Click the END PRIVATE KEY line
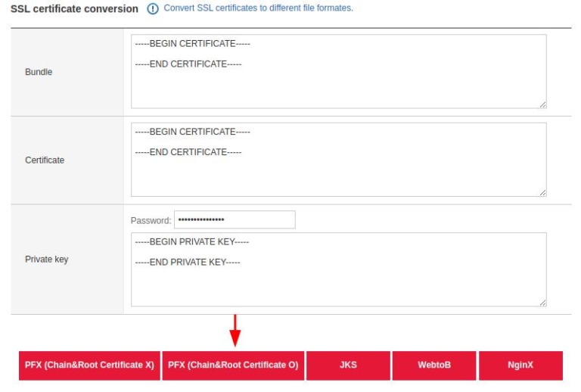This screenshot has height=392, width=581. [187, 262]
